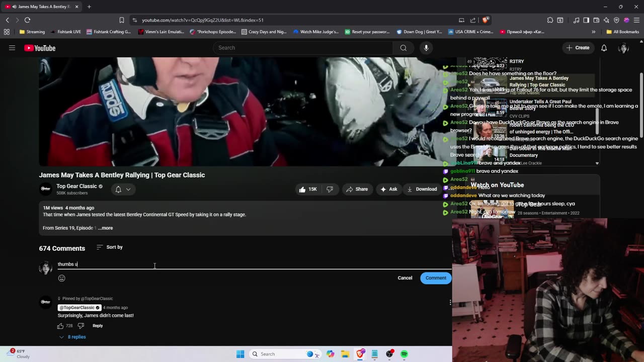Open browser apps grid shortcut
644x362 pixels.
[x=7, y=32]
